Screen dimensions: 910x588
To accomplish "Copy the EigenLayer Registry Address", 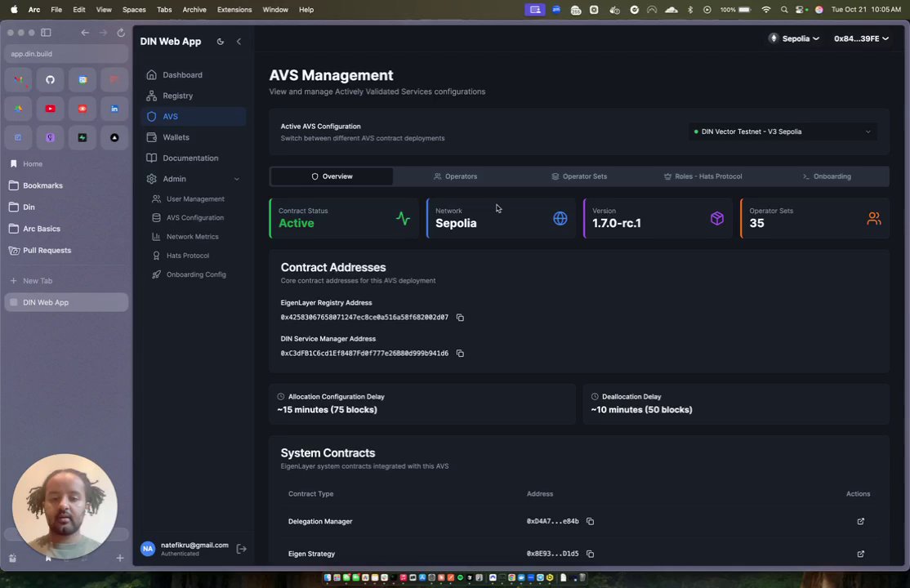I will (460, 318).
